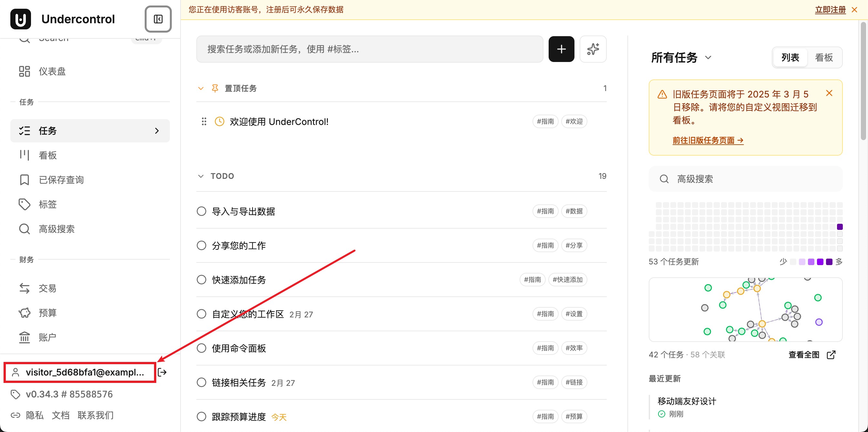This screenshot has width=868, height=432.
Task: Open 标签 tags page in sidebar
Action: pyautogui.click(x=90, y=204)
